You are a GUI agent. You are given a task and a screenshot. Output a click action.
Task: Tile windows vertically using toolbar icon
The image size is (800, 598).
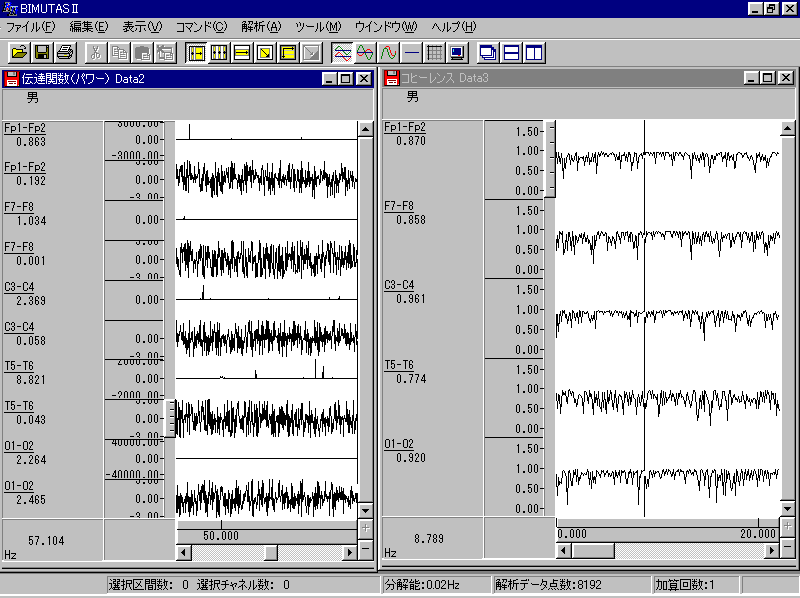pos(534,52)
